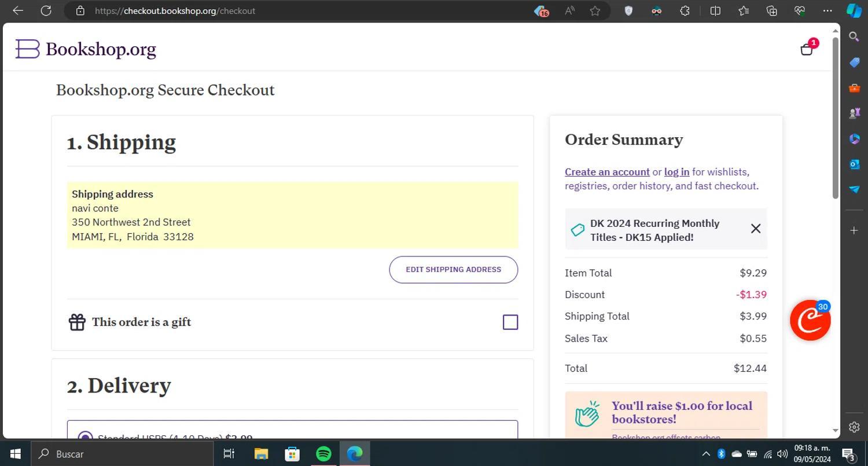
Task: Open notification center icon
Action: pyautogui.click(x=849, y=454)
